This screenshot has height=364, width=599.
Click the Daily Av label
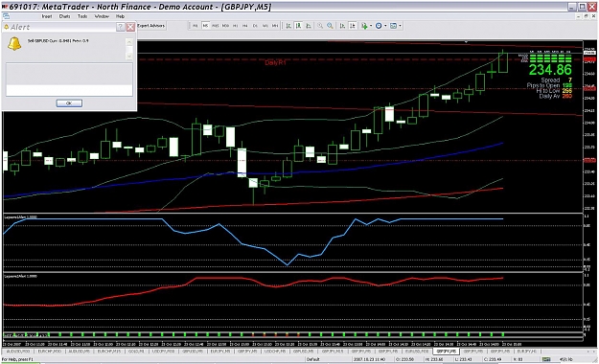pyautogui.click(x=549, y=96)
